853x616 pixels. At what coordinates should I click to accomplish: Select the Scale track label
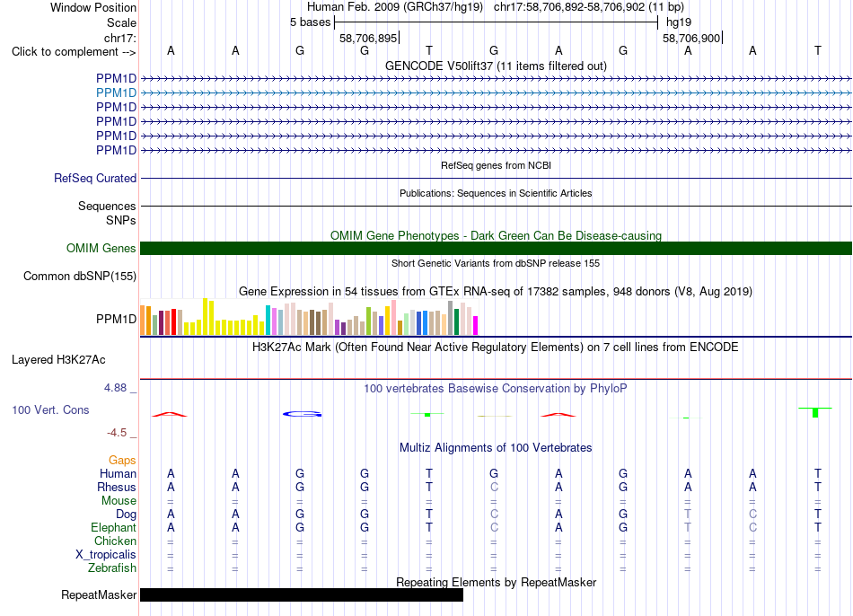point(121,22)
